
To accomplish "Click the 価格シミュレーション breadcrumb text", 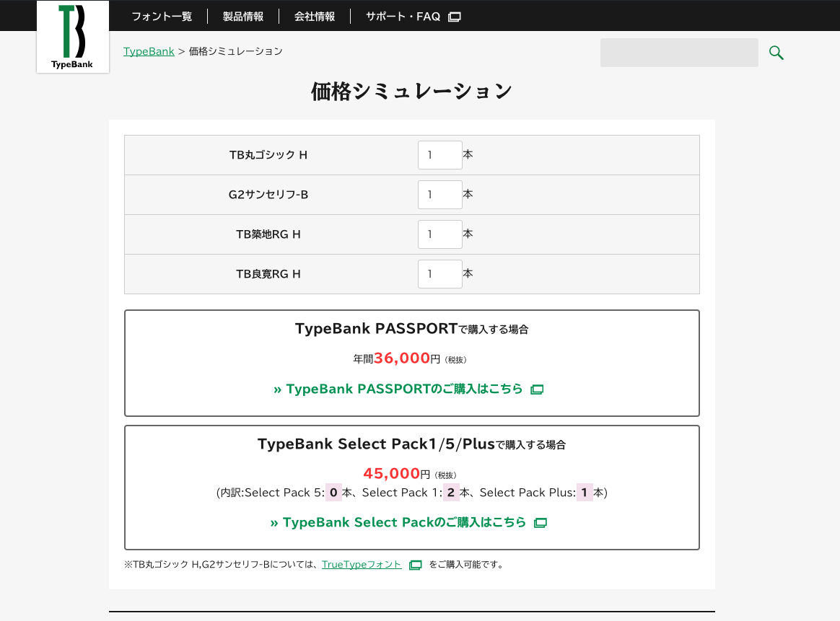I will click(x=236, y=51).
